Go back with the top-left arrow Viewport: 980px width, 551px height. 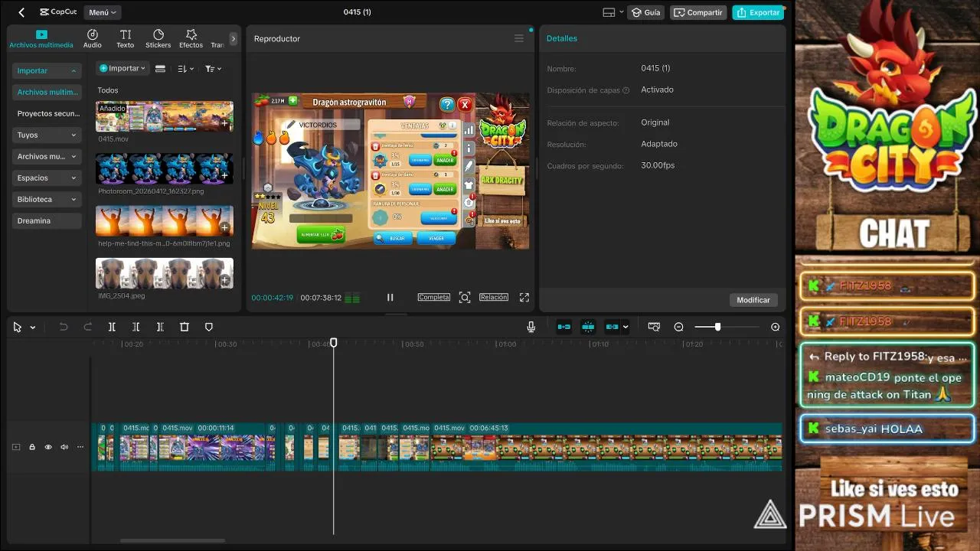coord(21,12)
